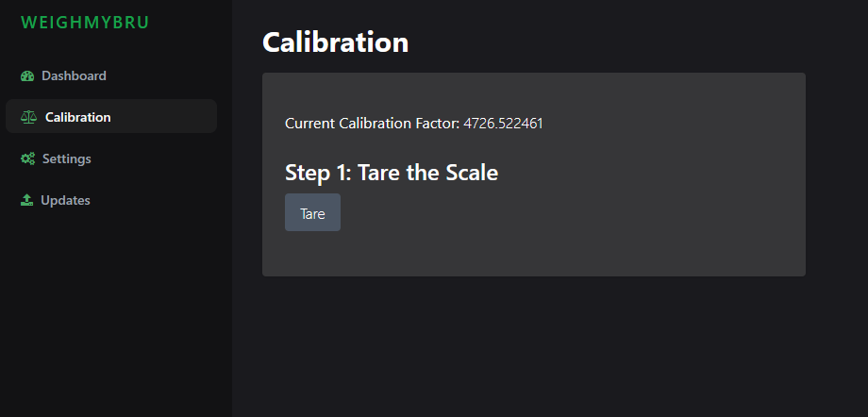Click the Dashboard gauge icon
The image size is (868, 417).
(27, 76)
